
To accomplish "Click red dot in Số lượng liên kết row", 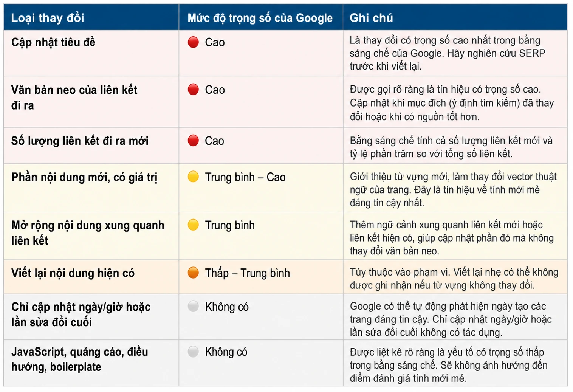I will tap(193, 141).
